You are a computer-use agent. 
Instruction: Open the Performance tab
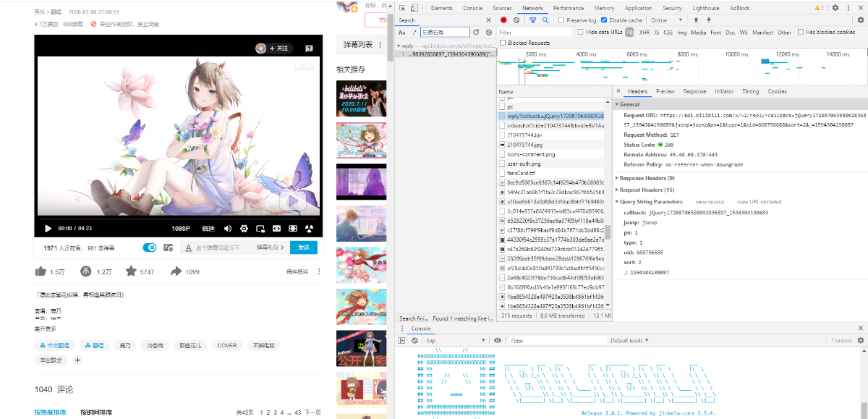coord(569,8)
